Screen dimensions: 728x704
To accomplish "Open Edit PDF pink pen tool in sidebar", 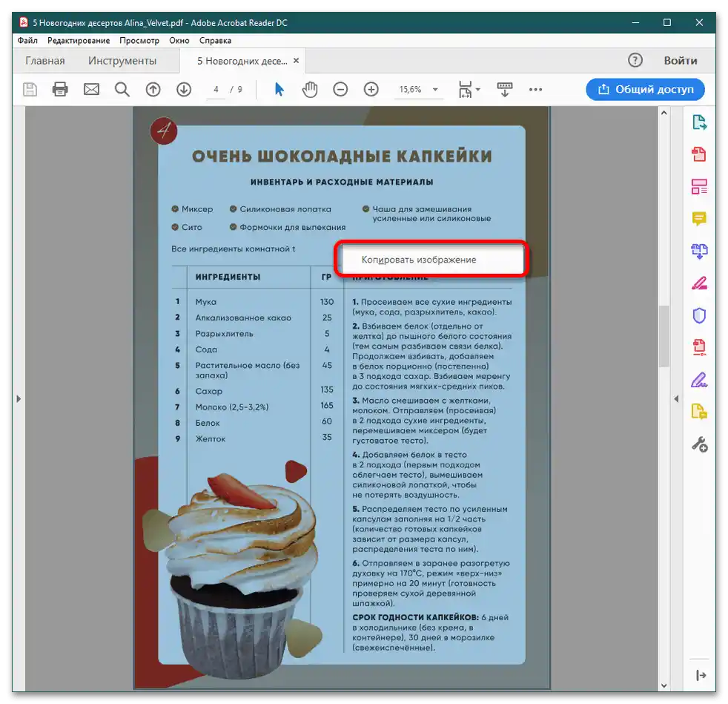I will pos(699,283).
